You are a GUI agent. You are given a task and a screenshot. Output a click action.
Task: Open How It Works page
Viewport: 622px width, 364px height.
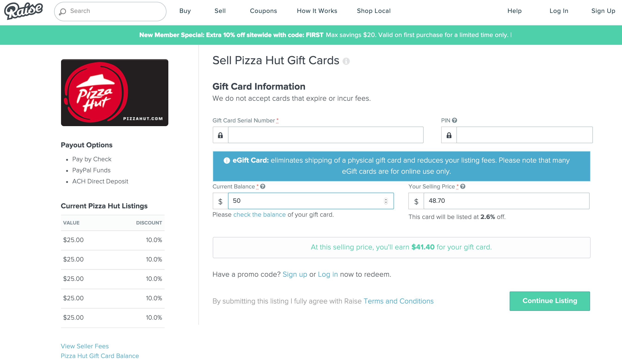[317, 11]
